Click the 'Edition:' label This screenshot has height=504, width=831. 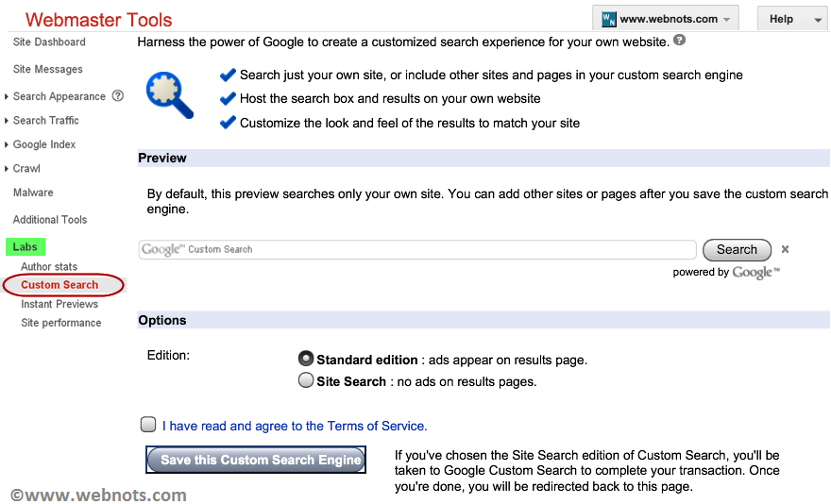168,355
